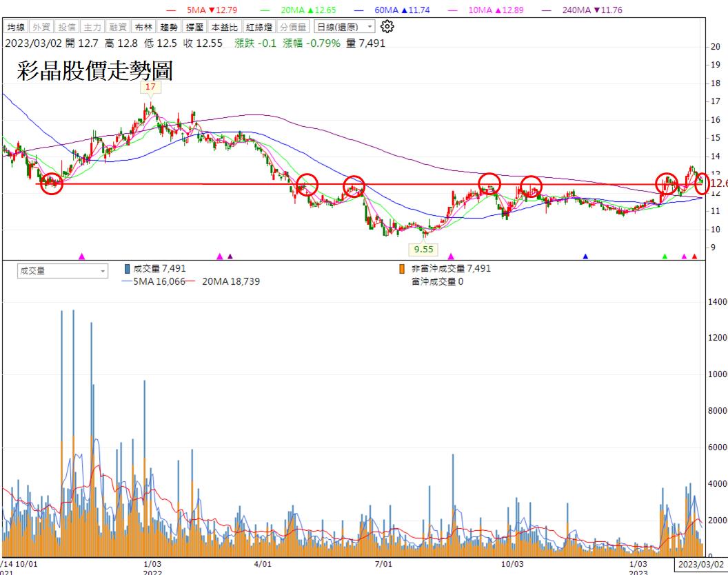The width and height of the screenshot is (728, 575).
Task: Click the purple triangle event marker
Action: click(x=230, y=256)
